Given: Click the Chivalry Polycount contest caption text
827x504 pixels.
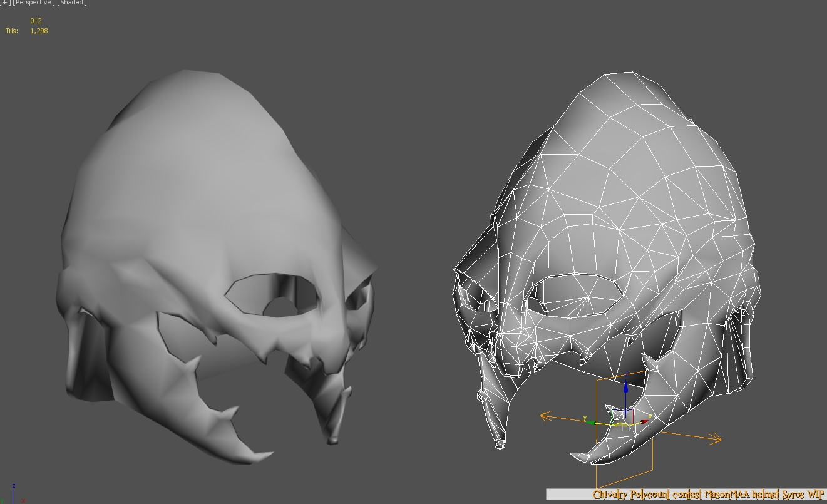Looking at the screenshot, I should [x=709, y=495].
